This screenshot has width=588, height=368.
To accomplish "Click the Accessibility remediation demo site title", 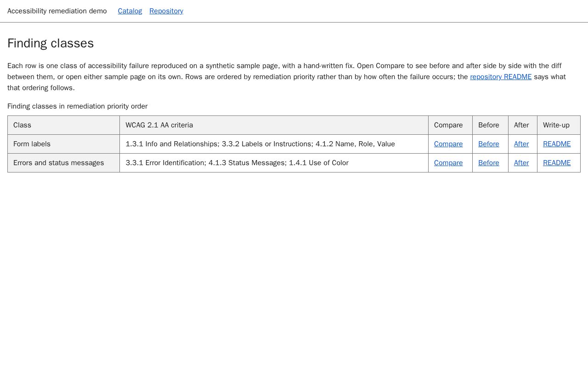I will point(57,11).
